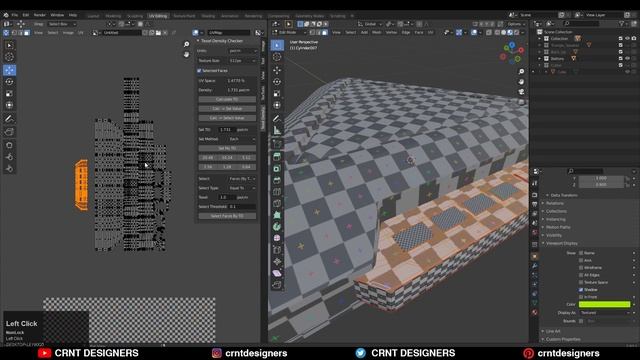Viewport: 640px width, 360px height.
Task: Enable the In Front checkbox
Action: coord(581,297)
